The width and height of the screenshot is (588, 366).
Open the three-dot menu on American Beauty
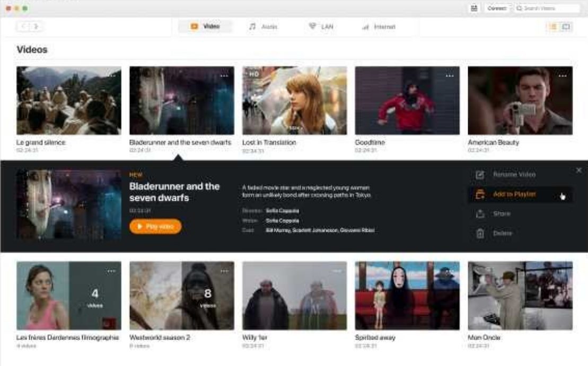[x=562, y=76]
